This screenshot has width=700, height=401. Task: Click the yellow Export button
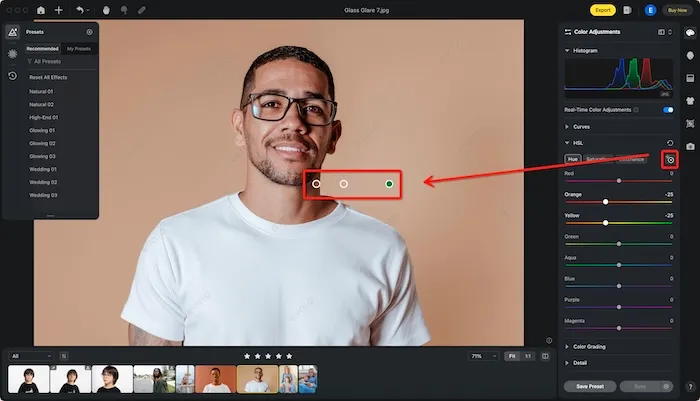pyautogui.click(x=603, y=10)
